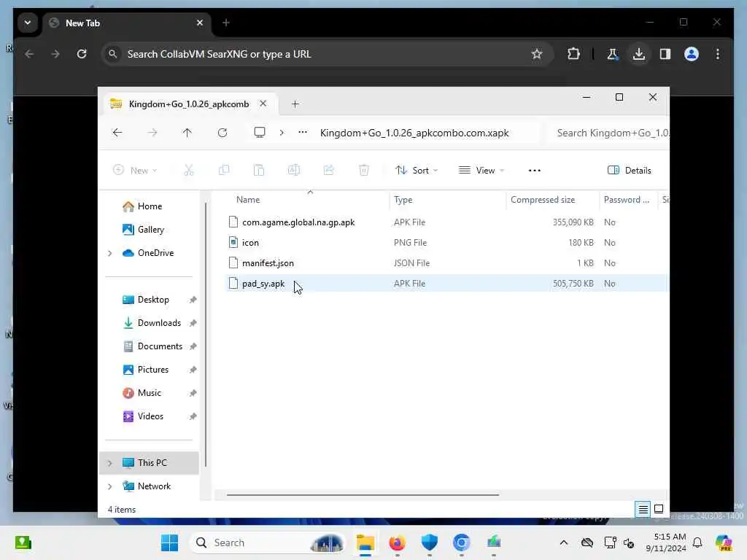Screen dimensions: 747x560
Task: Click the Search Kingdom+Go search box
Action: tap(609, 133)
